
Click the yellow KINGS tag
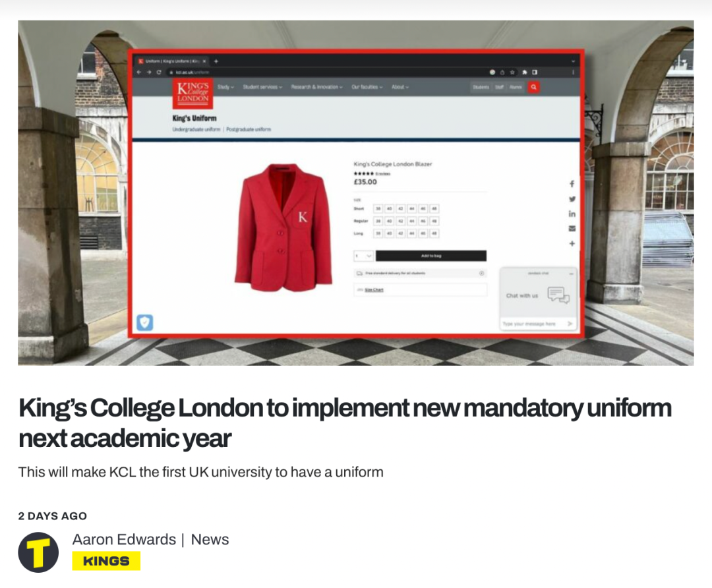106,561
